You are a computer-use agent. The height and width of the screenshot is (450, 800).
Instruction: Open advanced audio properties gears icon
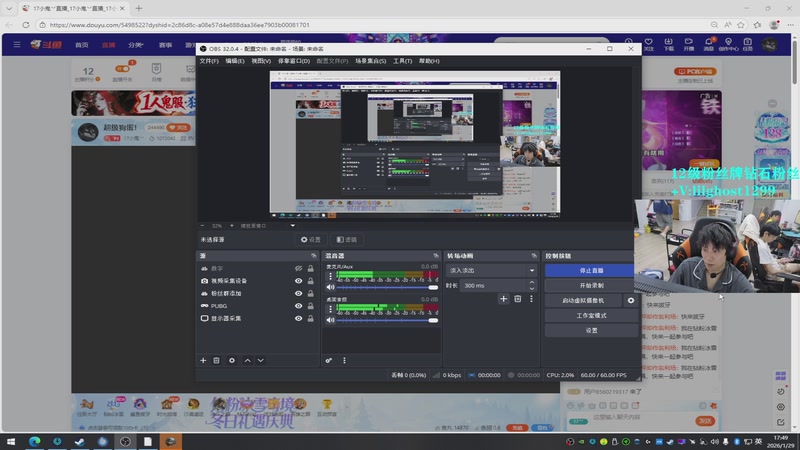click(x=329, y=360)
